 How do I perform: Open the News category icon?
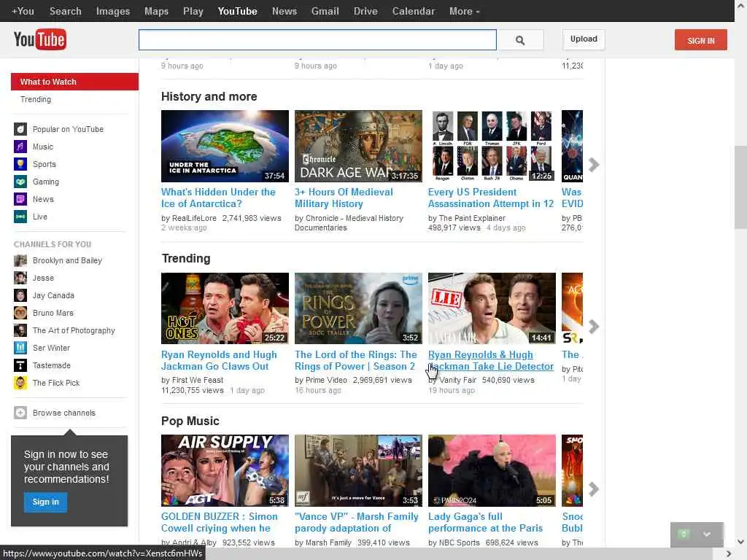[20, 199]
